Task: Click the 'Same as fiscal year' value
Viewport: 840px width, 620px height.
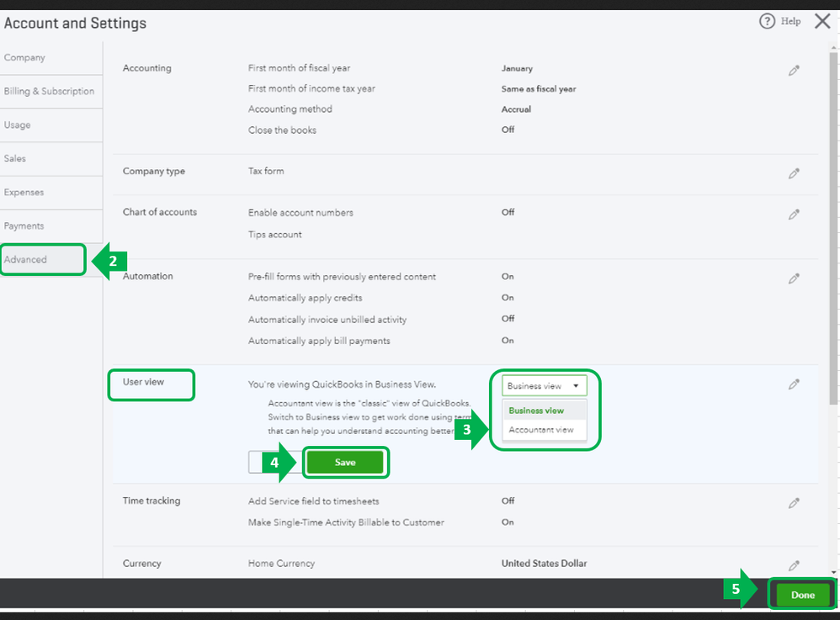Action: (x=539, y=89)
